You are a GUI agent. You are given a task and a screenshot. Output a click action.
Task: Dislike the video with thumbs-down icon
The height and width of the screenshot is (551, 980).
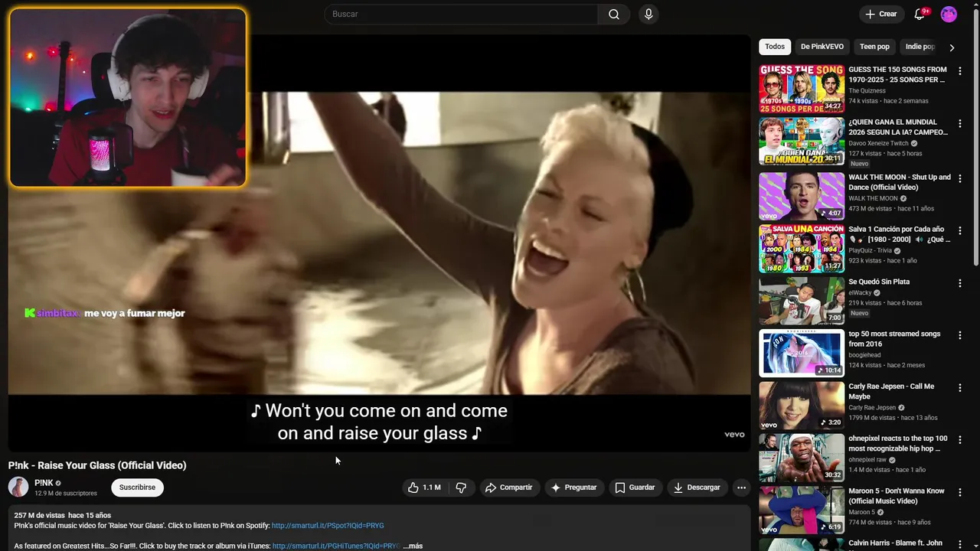tap(461, 487)
